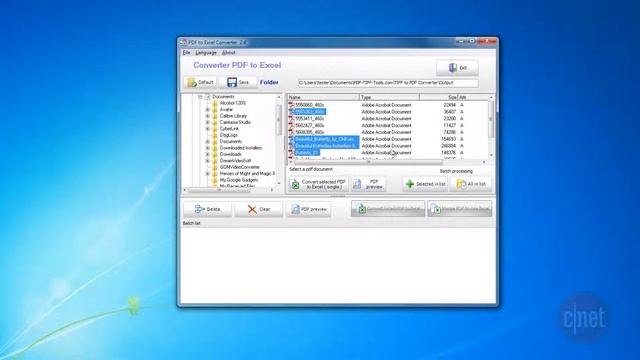This screenshot has width=640, height=360.
Task: Select the Beautiful_Butterfly_by_Chill PDF file
Action: click(327, 139)
